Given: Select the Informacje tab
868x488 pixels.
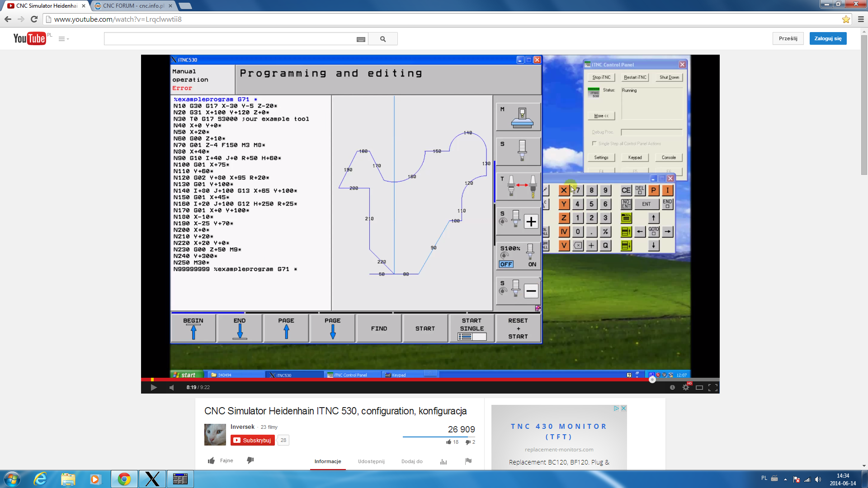Looking at the screenshot, I should [328, 461].
